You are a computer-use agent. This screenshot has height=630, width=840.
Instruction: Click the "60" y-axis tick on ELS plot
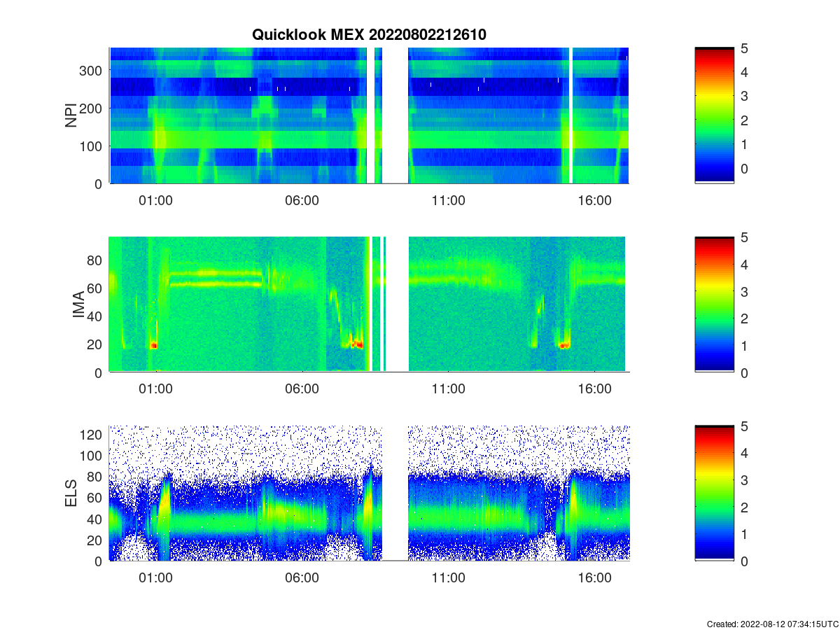pyautogui.click(x=96, y=498)
